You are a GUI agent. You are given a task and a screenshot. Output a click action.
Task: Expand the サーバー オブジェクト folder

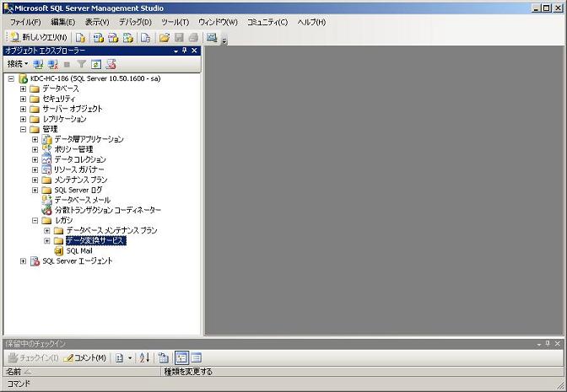[x=23, y=109]
